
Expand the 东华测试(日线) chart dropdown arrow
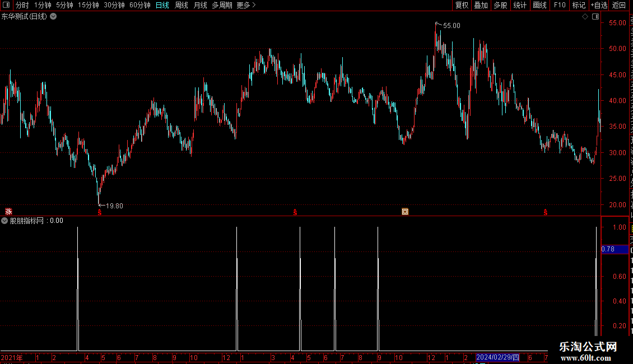click(53, 17)
